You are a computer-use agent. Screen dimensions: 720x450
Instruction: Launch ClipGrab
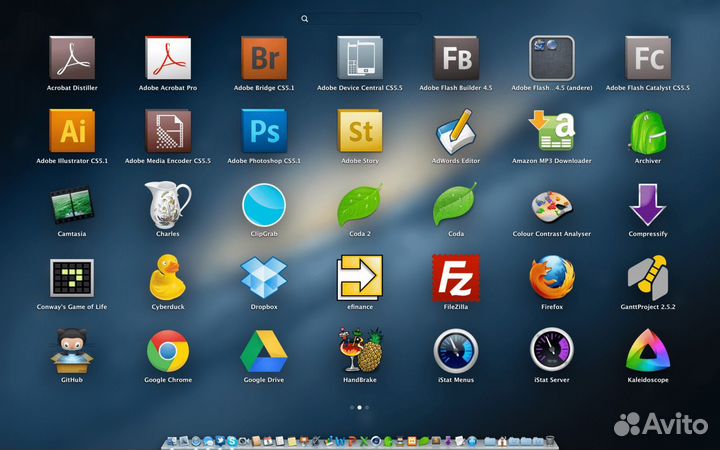pos(264,205)
